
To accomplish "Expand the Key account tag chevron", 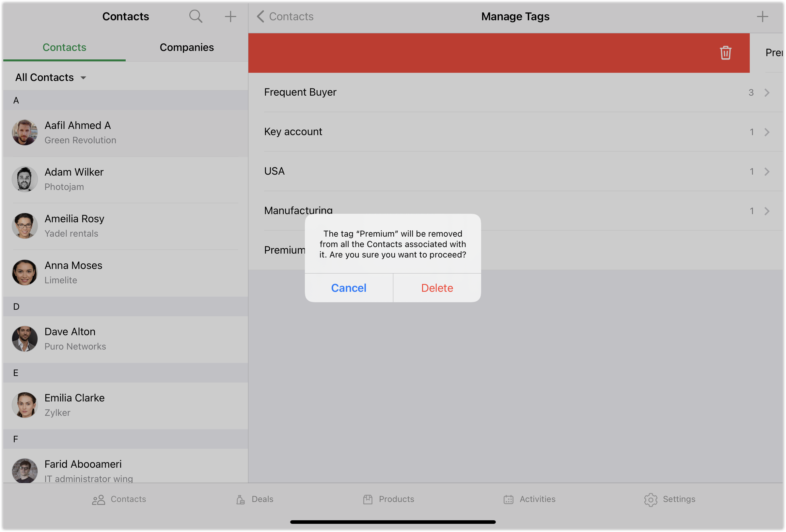I will click(767, 132).
